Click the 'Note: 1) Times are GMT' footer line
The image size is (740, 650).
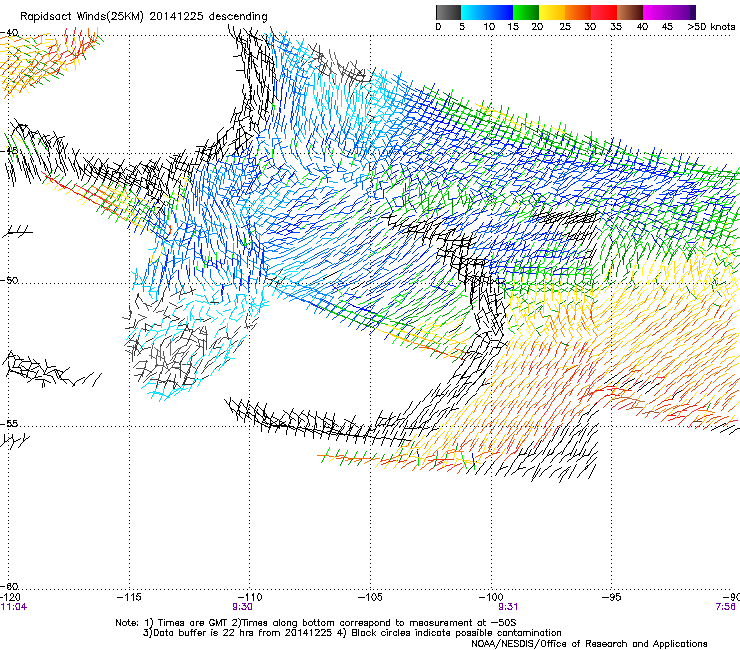coord(316,623)
